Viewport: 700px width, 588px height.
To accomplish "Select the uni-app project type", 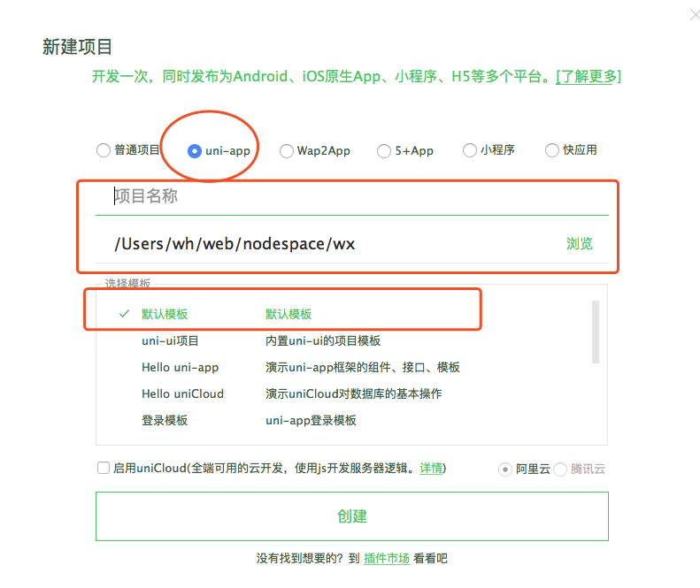I will pyautogui.click(x=195, y=151).
